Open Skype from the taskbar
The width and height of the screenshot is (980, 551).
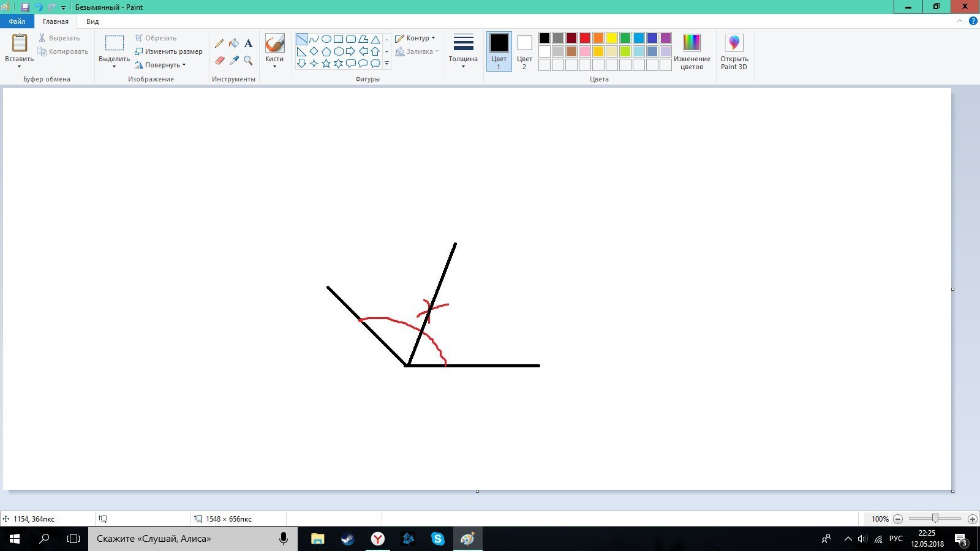point(437,539)
